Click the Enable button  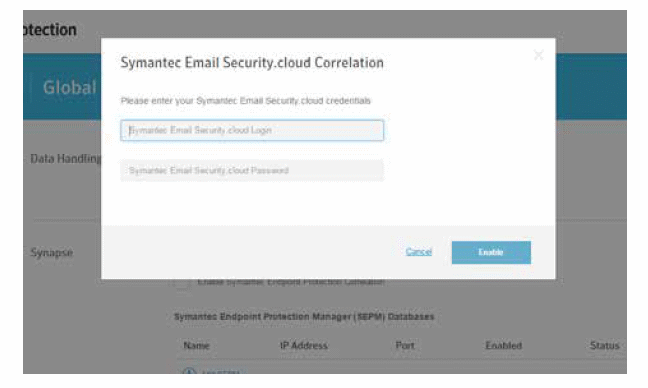491,252
